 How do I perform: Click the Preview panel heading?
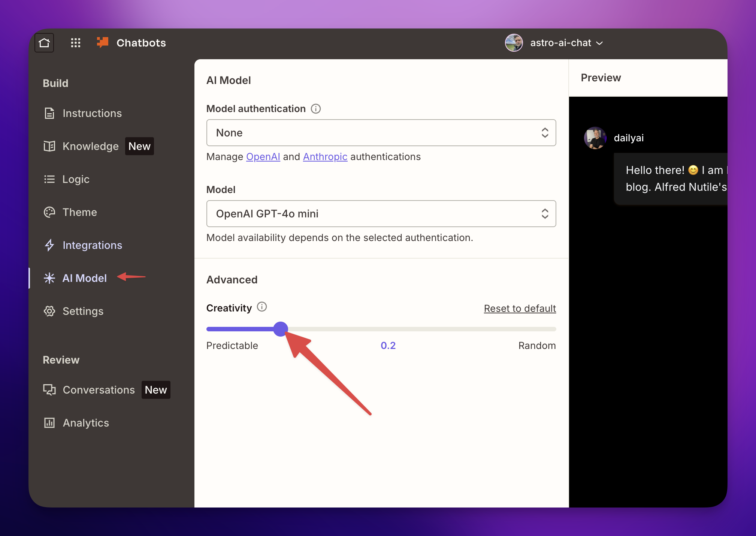point(601,78)
